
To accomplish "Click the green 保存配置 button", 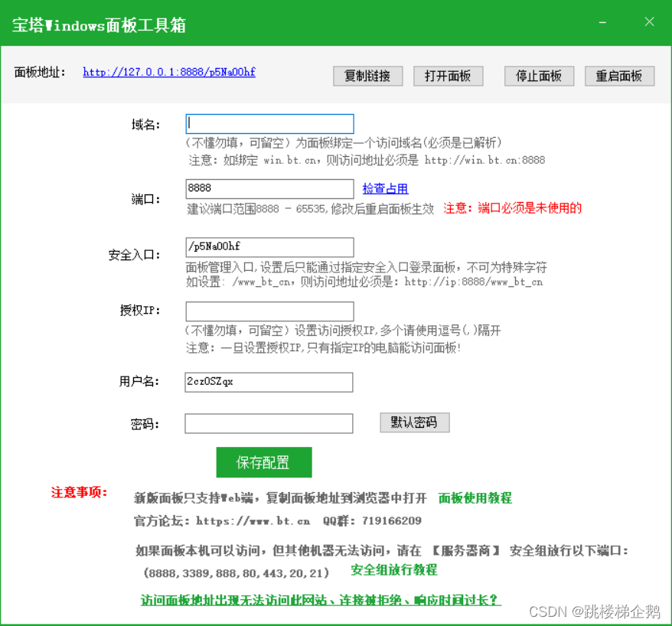I will tap(263, 462).
